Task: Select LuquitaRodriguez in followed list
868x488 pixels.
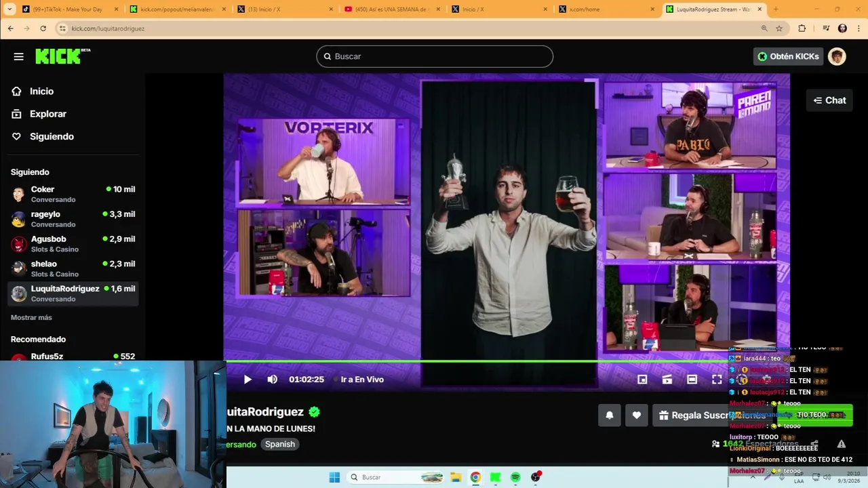Action: [x=73, y=293]
